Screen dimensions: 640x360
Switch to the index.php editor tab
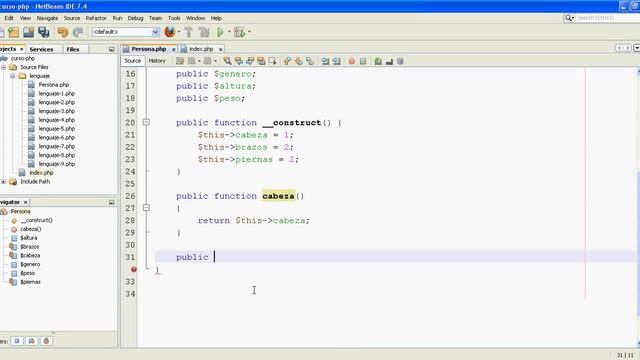click(x=201, y=49)
